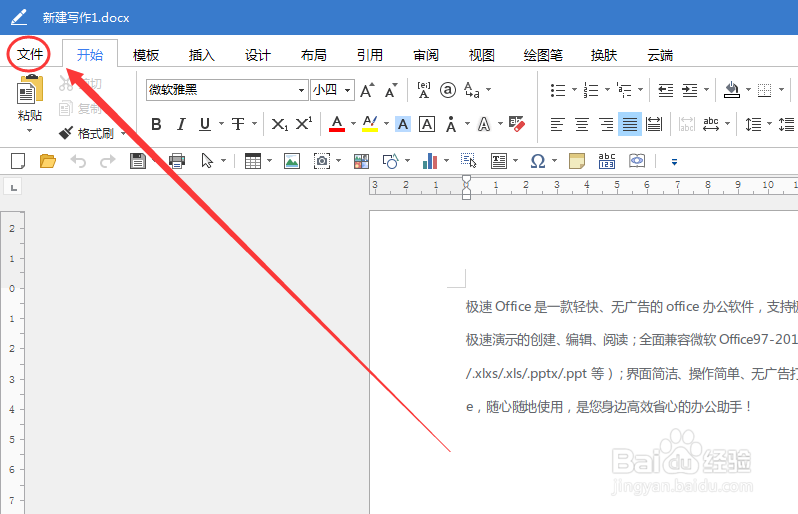Click the distributed alignment icon
This screenshot has width=798, height=514.
click(654, 124)
